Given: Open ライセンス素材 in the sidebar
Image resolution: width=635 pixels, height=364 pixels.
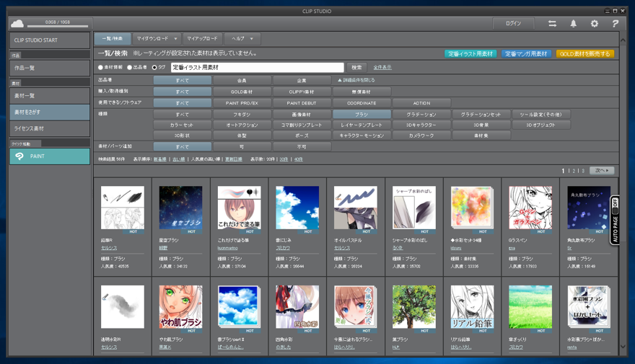Looking at the screenshot, I should [49, 128].
